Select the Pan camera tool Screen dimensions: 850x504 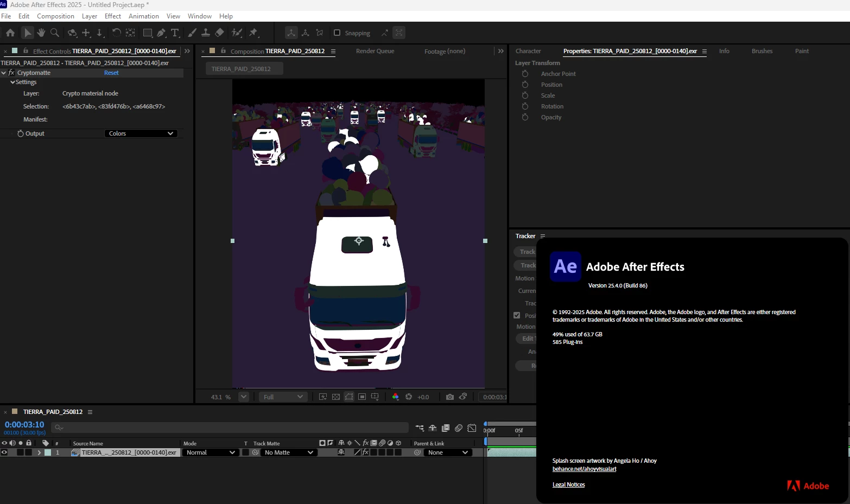[x=86, y=33]
